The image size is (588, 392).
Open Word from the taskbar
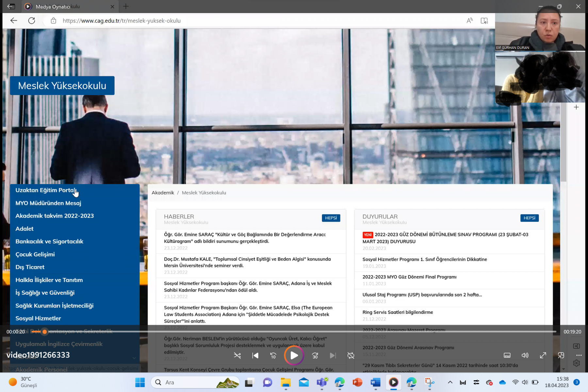(x=376, y=382)
